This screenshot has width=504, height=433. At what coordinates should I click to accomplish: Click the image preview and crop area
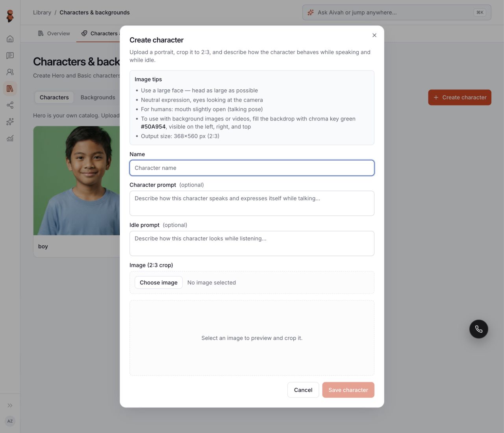click(x=252, y=338)
